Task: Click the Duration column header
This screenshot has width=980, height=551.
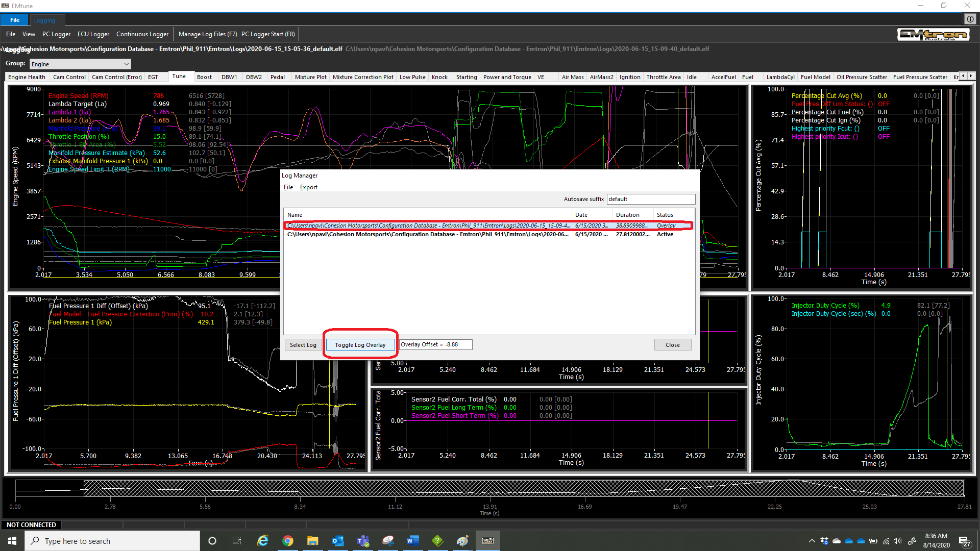Action: [x=633, y=215]
